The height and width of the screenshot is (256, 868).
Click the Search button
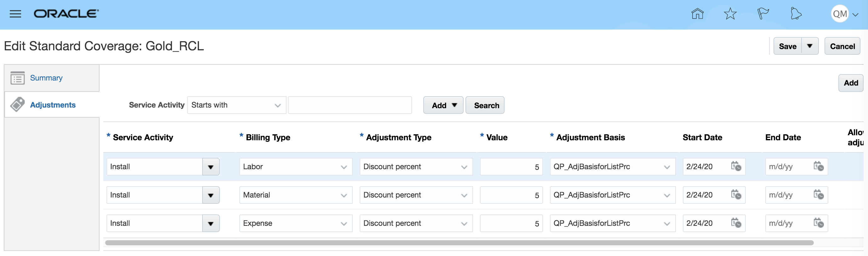click(486, 106)
